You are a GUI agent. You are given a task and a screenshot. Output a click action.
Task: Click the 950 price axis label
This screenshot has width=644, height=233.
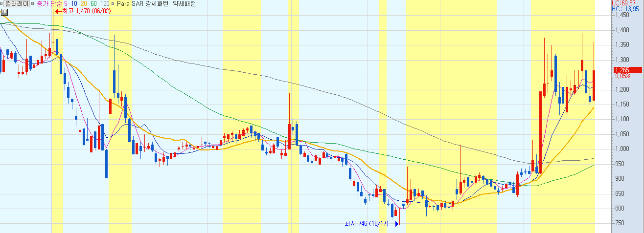pos(621,164)
